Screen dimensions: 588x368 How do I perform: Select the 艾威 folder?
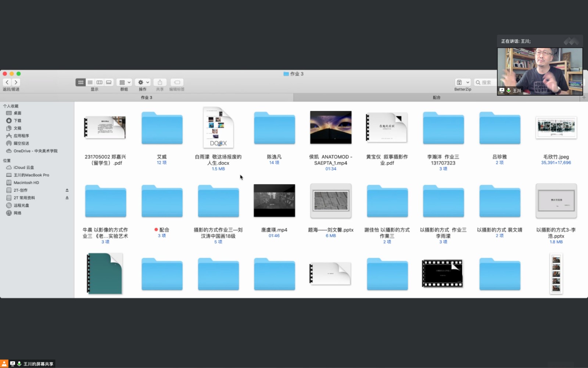[x=162, y=128]
